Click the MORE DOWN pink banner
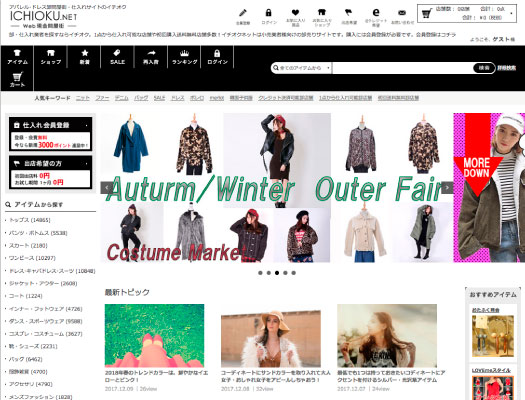The height and width of the screenshot is (400, 525). [489, 187]
